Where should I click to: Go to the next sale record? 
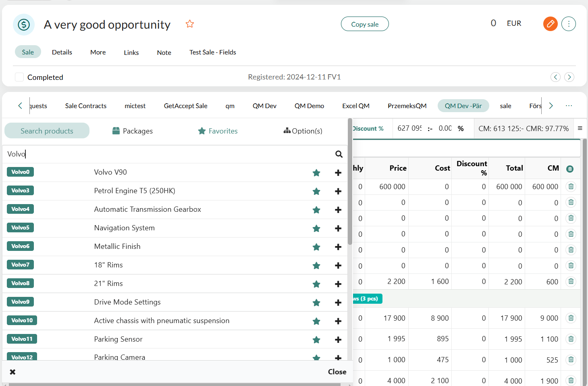click(569, 77)
